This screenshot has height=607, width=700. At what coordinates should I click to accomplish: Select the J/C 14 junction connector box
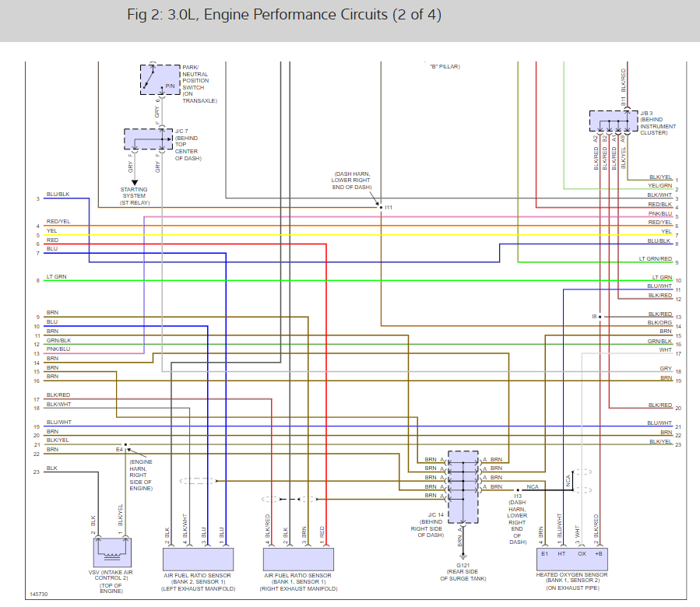[x=463, y=487]
